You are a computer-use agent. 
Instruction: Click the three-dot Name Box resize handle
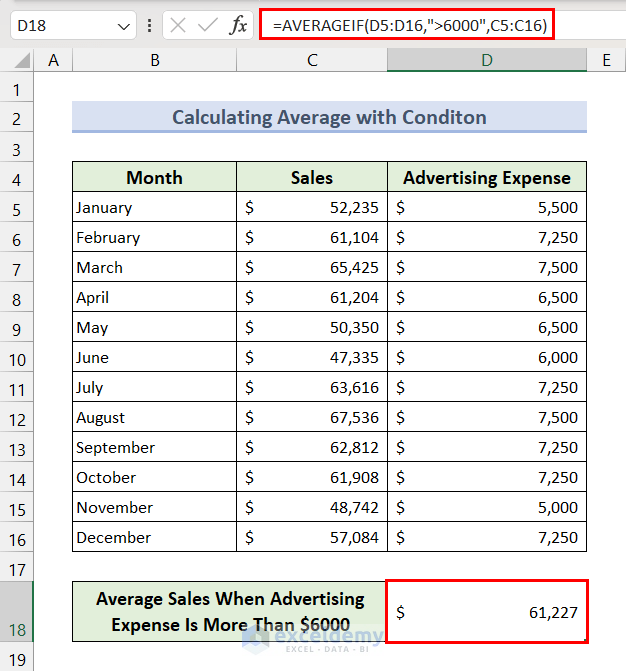coord(150,26)
